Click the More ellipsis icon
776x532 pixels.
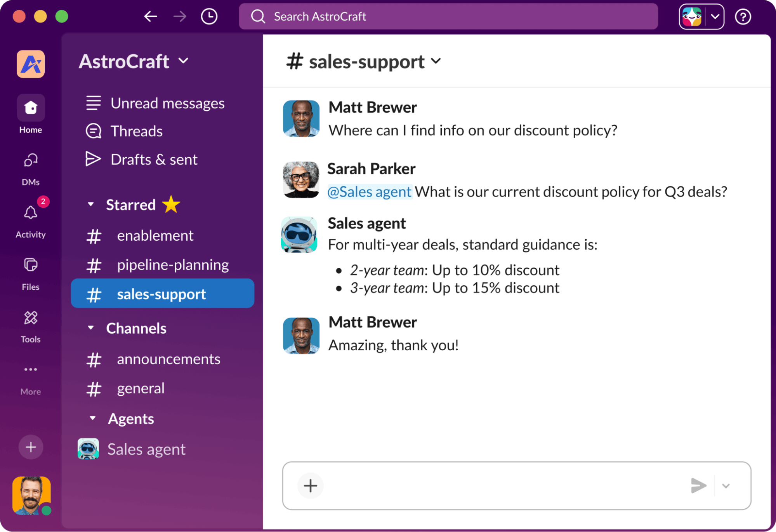(x=30, y=369)
